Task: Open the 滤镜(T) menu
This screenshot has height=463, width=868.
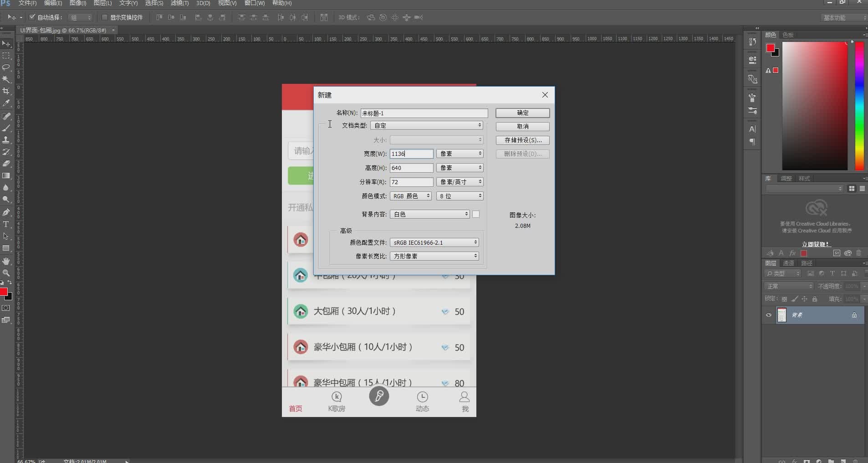Action: coord(179,3)
